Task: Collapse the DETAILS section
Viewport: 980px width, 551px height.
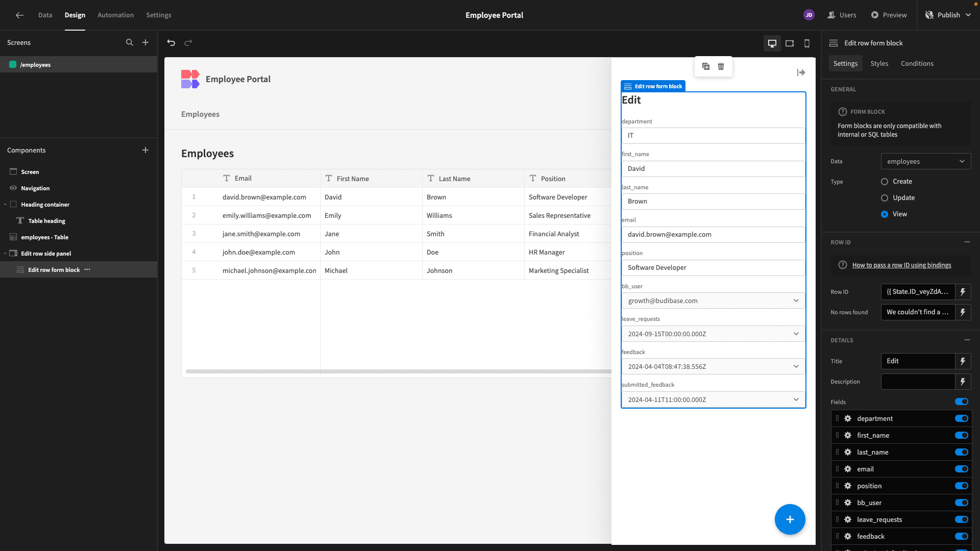Action: tap(967, 340)
